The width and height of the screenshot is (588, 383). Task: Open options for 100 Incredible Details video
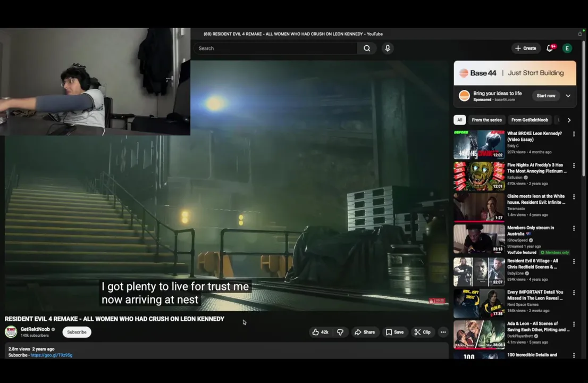(x=574, y=355)
